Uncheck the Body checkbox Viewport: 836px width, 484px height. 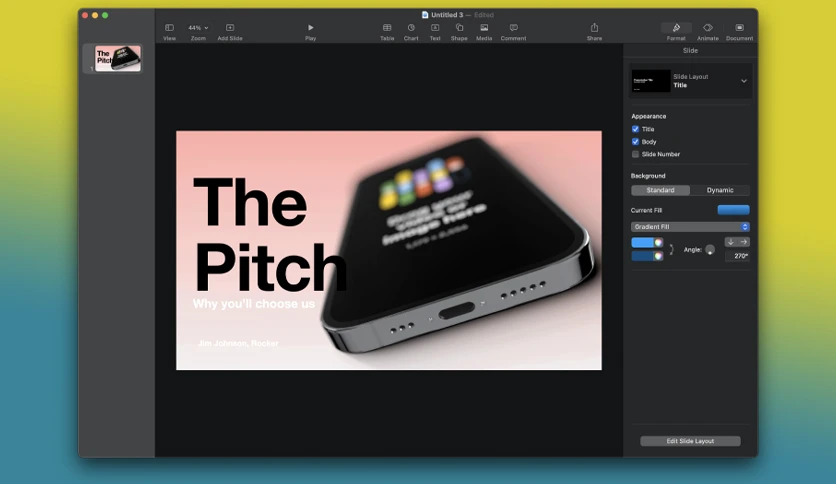coord(635,142)
